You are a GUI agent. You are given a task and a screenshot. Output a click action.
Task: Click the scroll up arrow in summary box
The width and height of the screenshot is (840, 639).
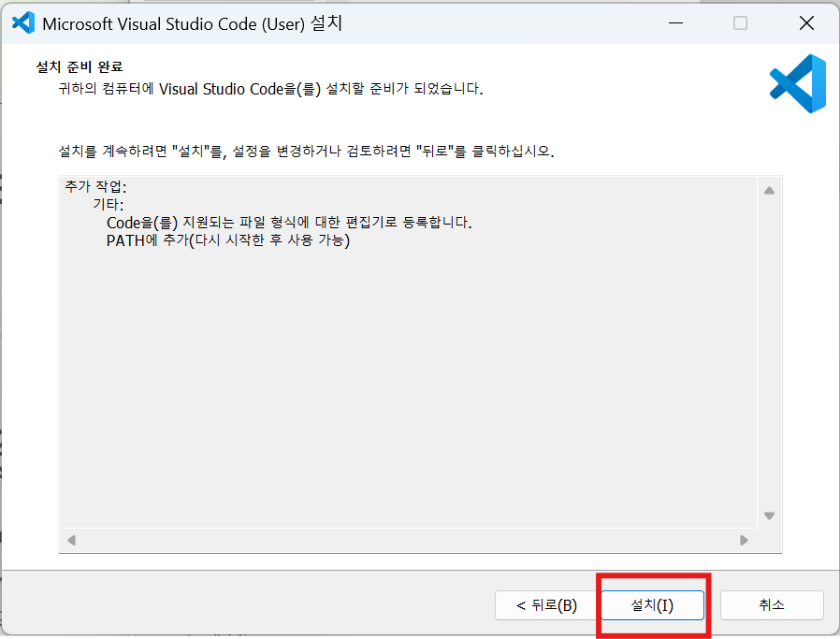(769, 190)
